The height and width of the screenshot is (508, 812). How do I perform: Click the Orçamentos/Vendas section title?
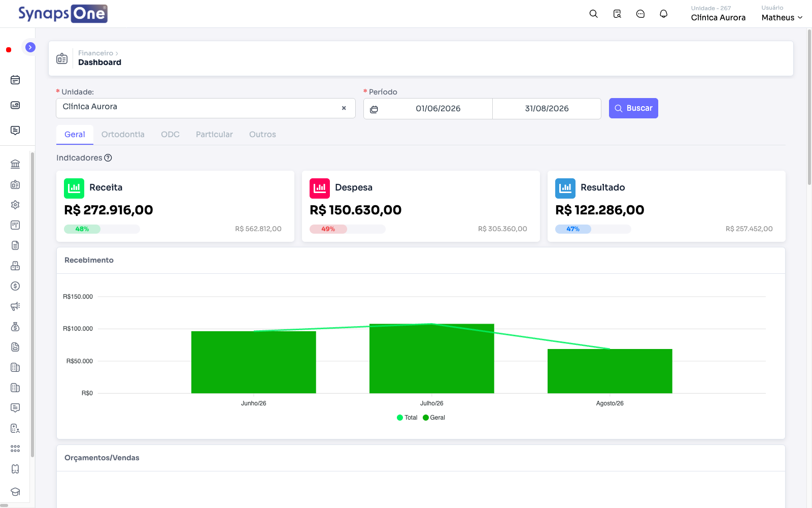[102, 458]
